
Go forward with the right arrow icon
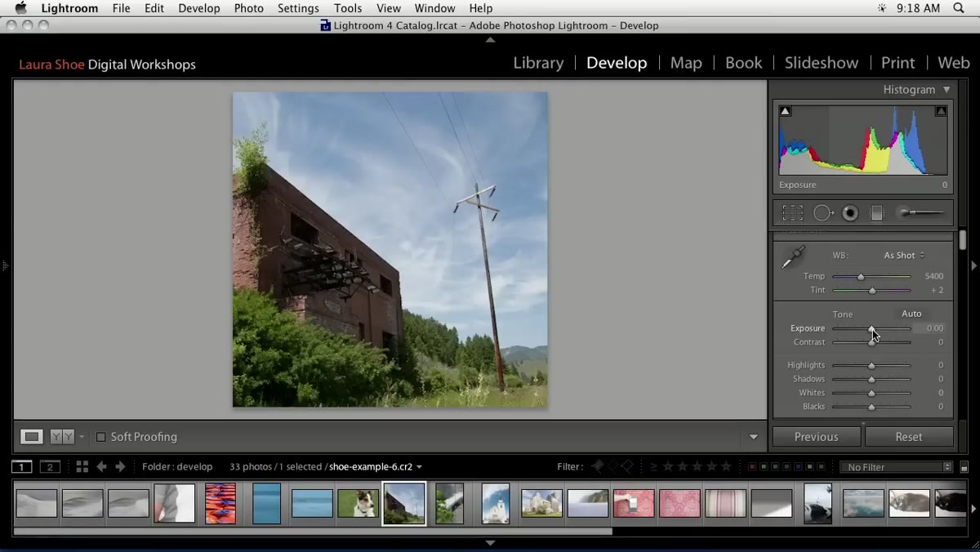pos(120,467)
